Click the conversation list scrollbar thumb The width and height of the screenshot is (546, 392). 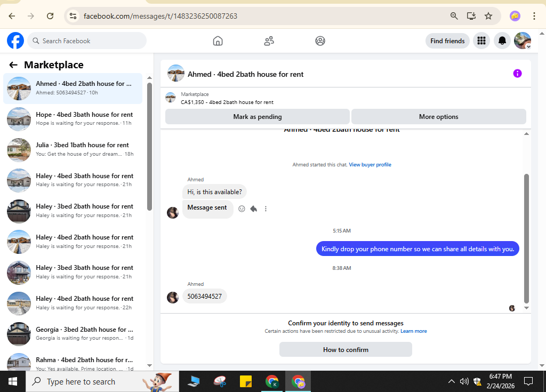(x=149, y=146)
